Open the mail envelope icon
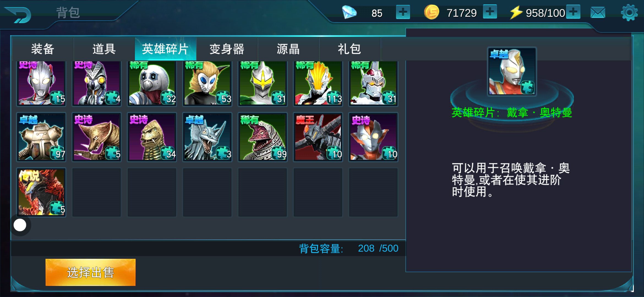Image resolution: width=644 pixels, height=297 pixels. tap(598, 13)
